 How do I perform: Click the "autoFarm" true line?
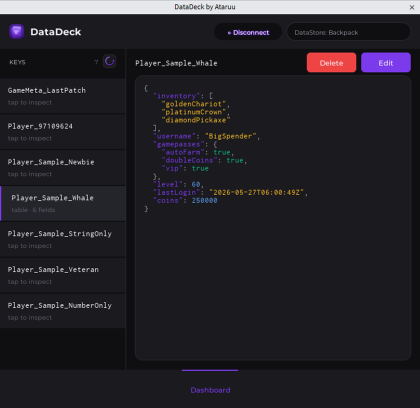[198, 152]
